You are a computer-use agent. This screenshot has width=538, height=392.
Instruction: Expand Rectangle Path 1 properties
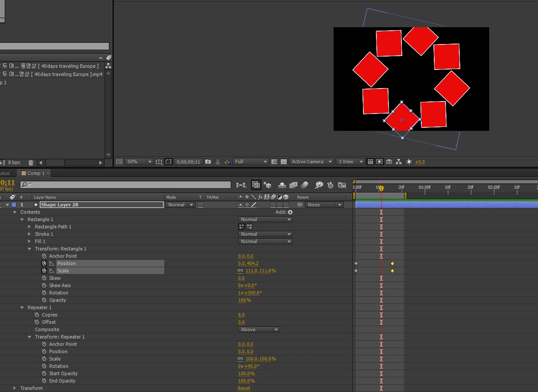coord(29,227)
